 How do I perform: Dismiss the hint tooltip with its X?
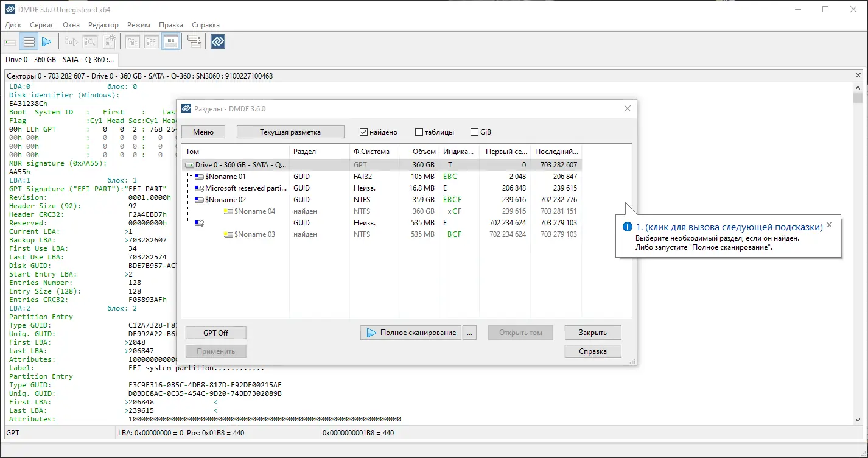[829, 225]
